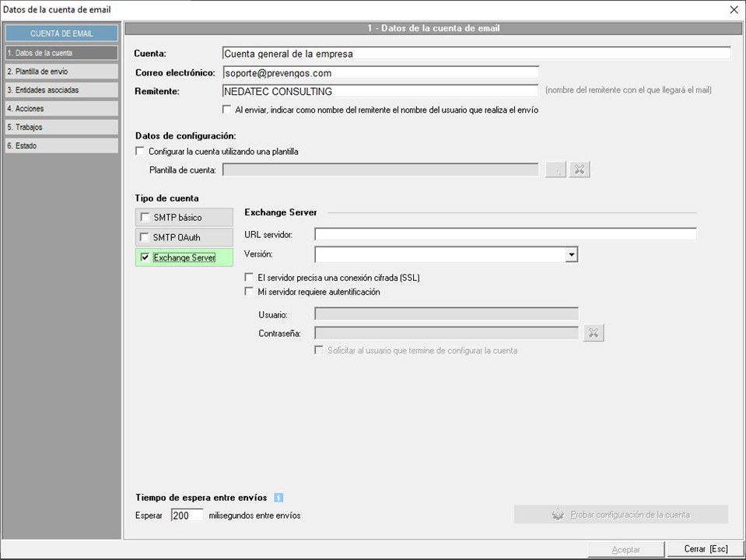The width and height of the screenshot is (746, 560).
Task: Click the clear icon next to Contraseña field
Action: point(593,333)
